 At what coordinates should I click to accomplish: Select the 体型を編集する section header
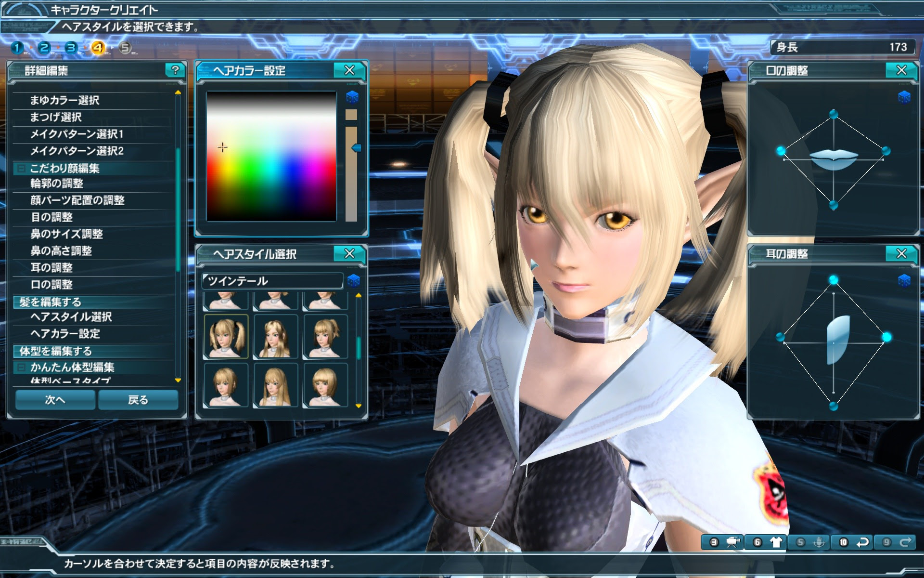point(93,351)
